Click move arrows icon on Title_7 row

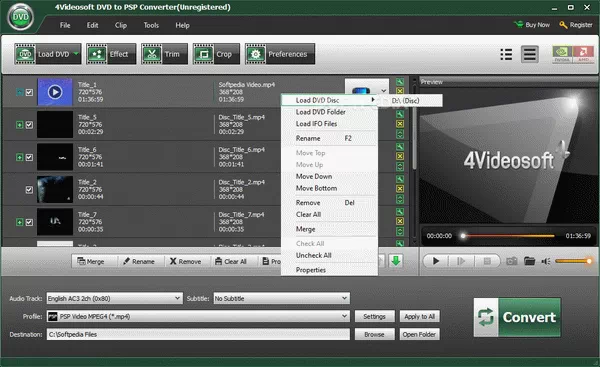[x=400, y=232]
